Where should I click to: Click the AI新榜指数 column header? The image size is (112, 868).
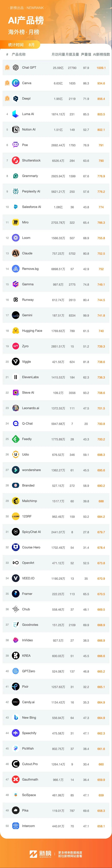pos(101,54)
